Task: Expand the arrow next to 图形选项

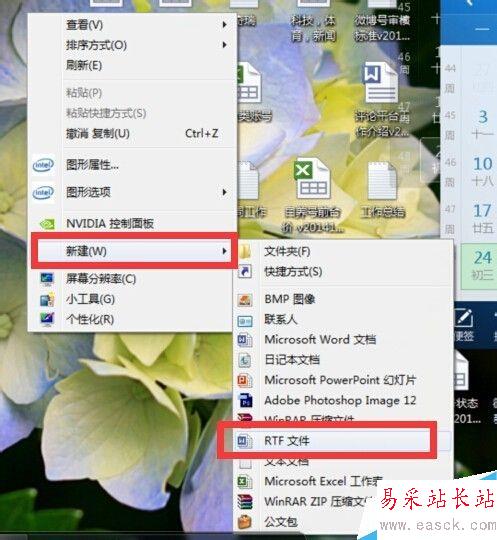Action: [224, 192]
